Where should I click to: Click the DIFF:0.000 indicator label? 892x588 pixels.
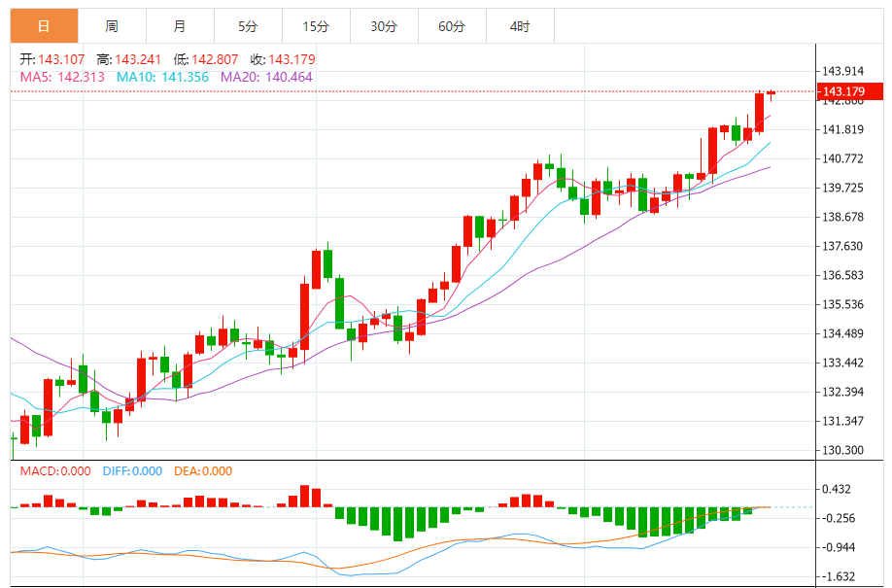click(x=132, y=471)
